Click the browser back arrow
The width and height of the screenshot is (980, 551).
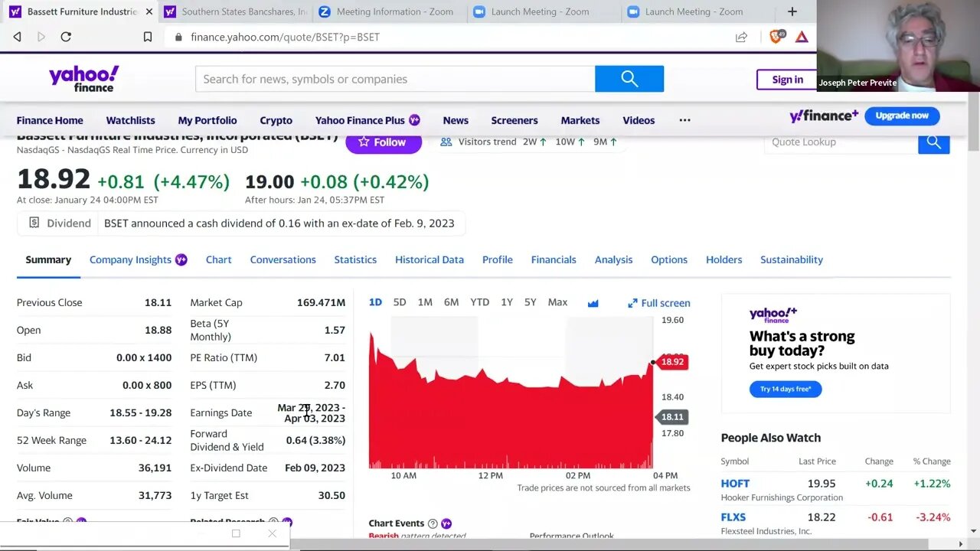[x=17, y=37]
